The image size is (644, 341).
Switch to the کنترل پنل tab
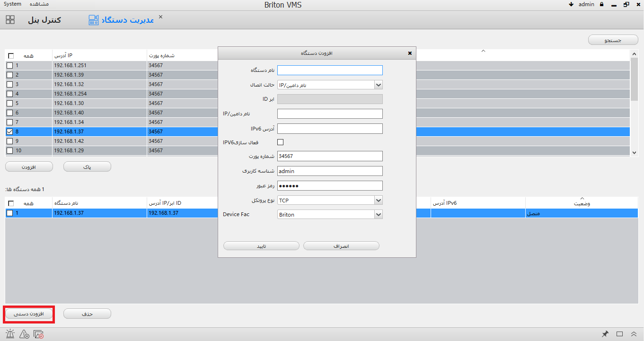pyautogui.click(x=44, y=20)
